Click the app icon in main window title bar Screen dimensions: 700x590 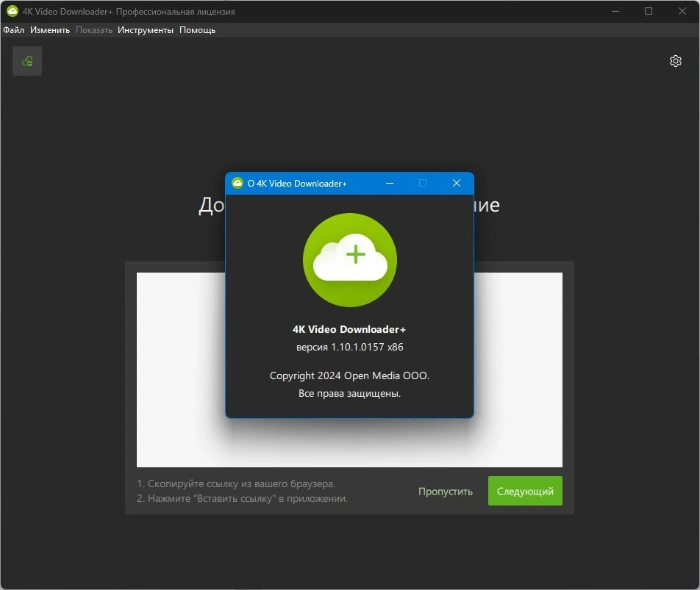click(12, 11)
